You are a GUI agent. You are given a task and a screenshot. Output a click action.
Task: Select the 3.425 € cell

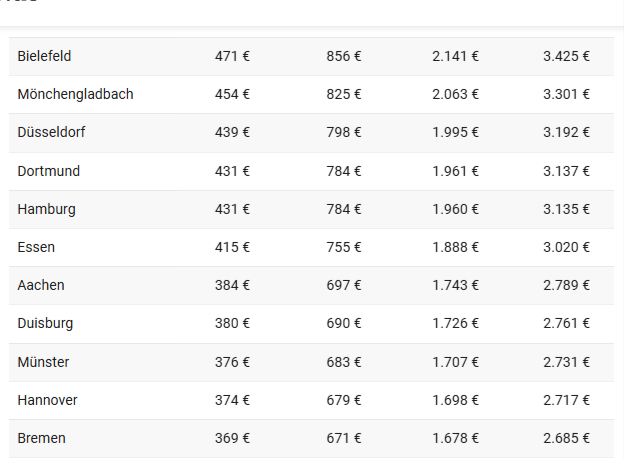566,56
